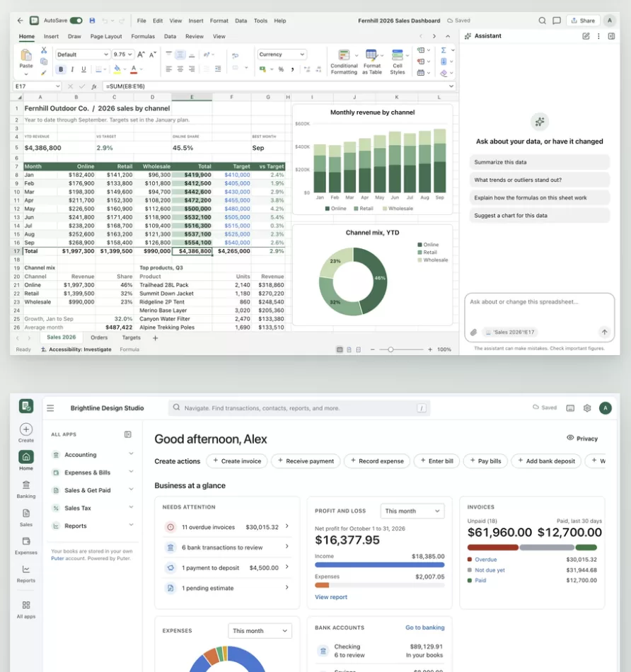Screen dimensions: 631x672
Task: Collapse the All Apps sidebar panel
Action: coord(128,434)
